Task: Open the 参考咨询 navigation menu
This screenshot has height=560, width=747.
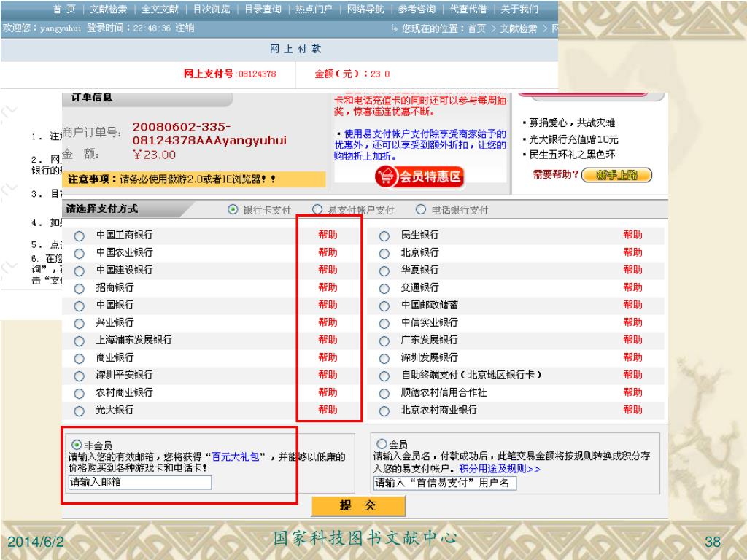Action: click(x=417, y=9)
